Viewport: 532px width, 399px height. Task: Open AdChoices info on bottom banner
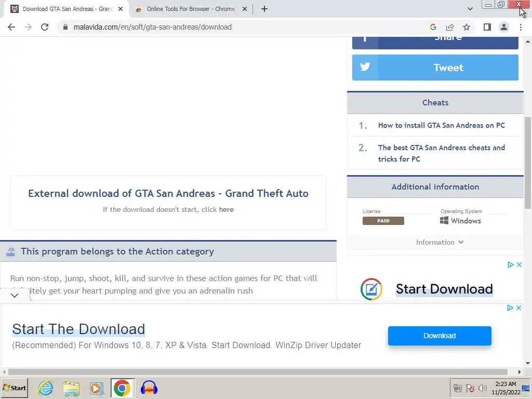click(510, 308)
